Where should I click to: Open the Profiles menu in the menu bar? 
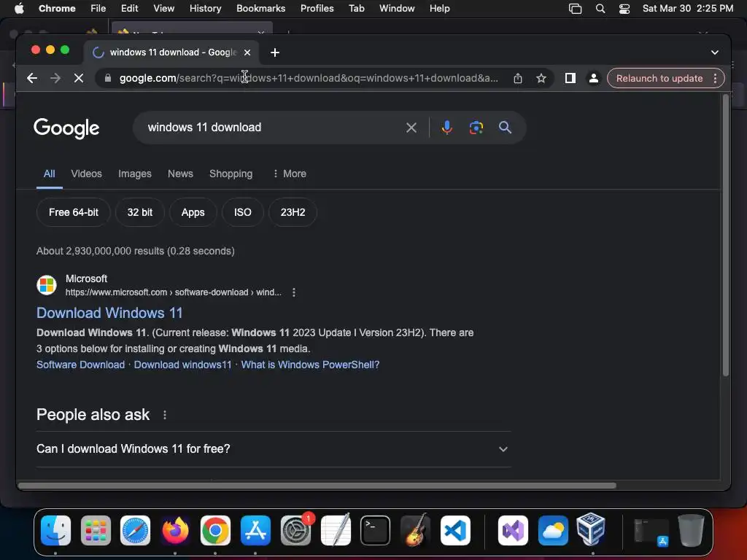(317, 8)
